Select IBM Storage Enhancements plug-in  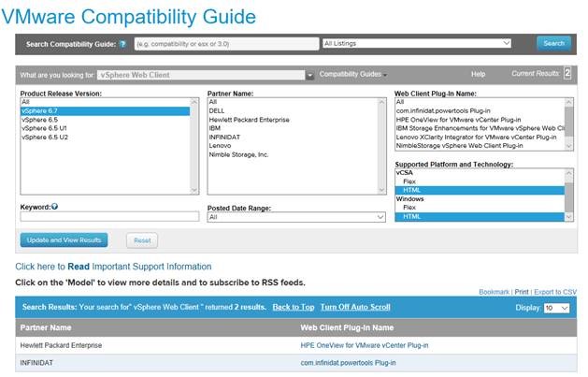point(480,128)
